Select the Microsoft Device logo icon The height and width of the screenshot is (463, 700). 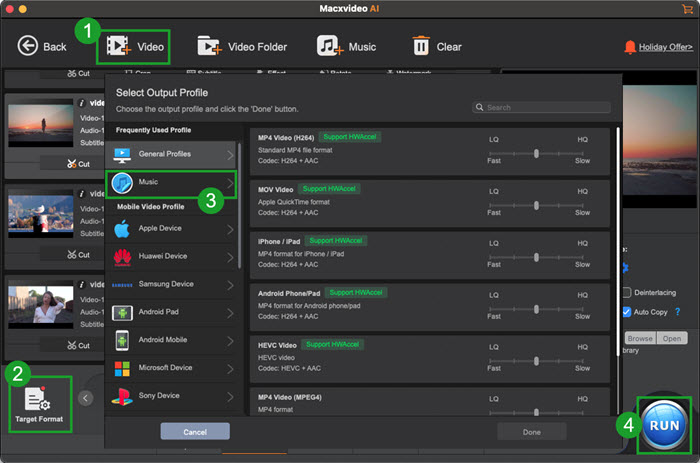click(x=122, y=368)
